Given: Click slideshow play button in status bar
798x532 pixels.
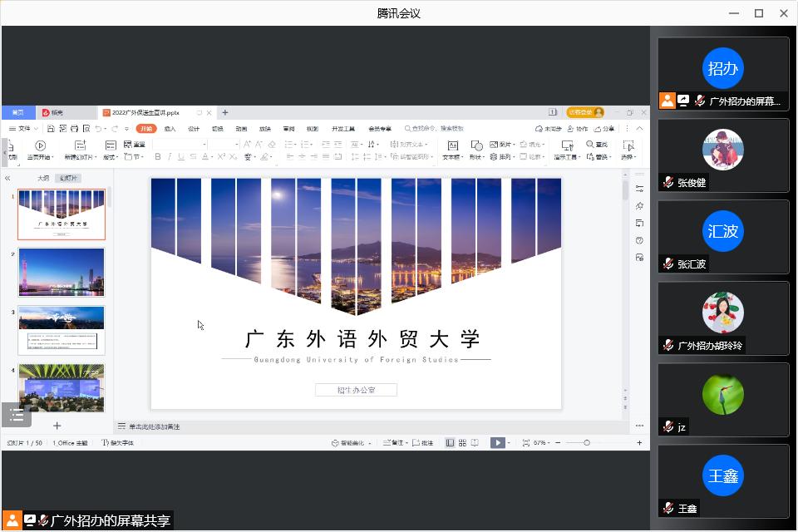Looking at the screenshot, I should 497,443.
